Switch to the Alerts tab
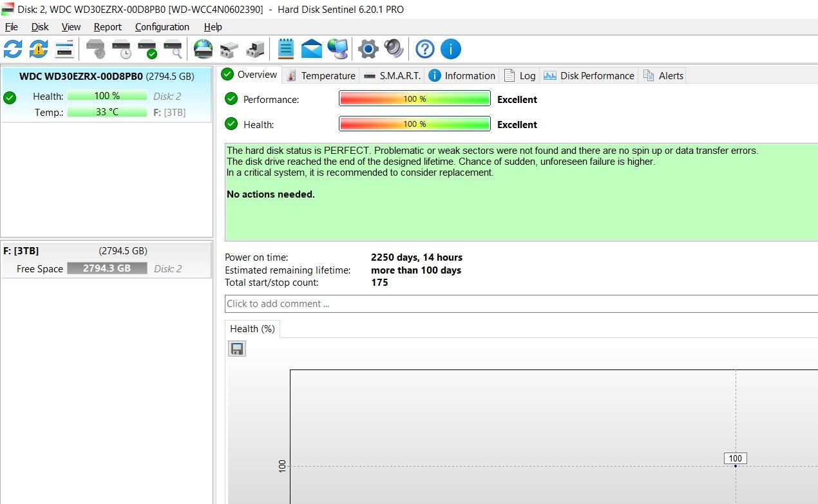 pyautogui.click(x=663, y=75)
